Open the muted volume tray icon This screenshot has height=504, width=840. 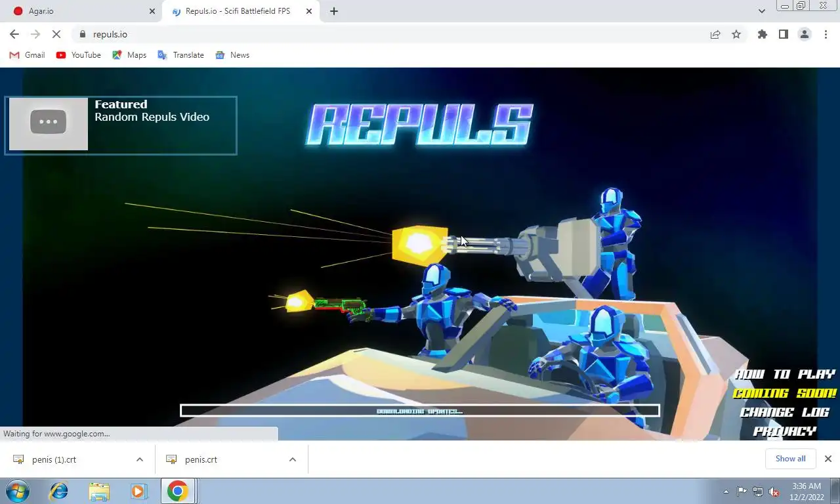point(774,492)
